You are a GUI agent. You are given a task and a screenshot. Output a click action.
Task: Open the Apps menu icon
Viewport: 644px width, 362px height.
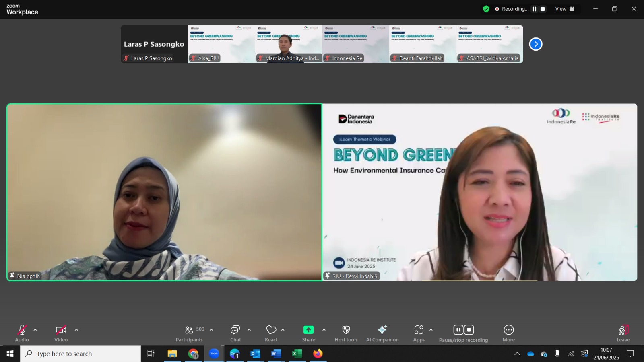coord(419,333)
